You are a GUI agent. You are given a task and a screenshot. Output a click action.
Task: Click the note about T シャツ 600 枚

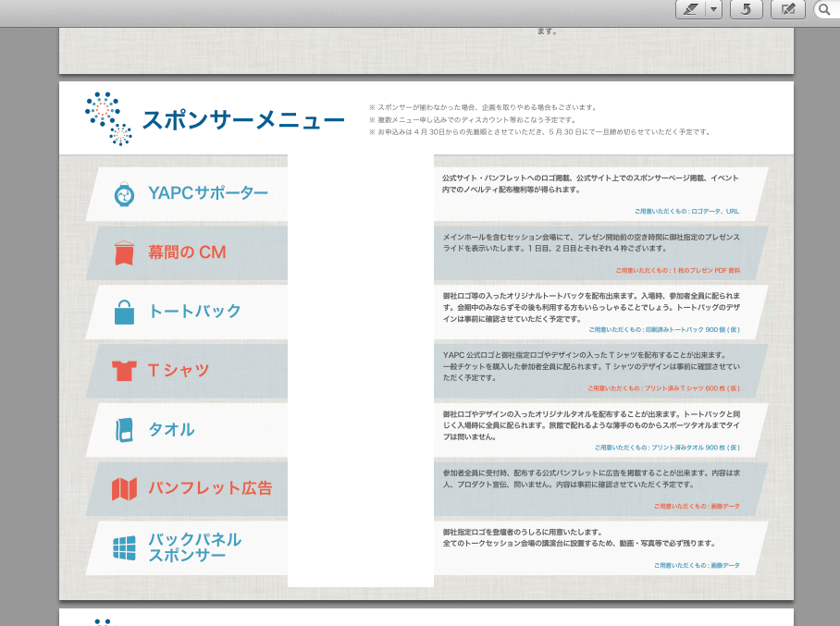(x=663, y=388)
